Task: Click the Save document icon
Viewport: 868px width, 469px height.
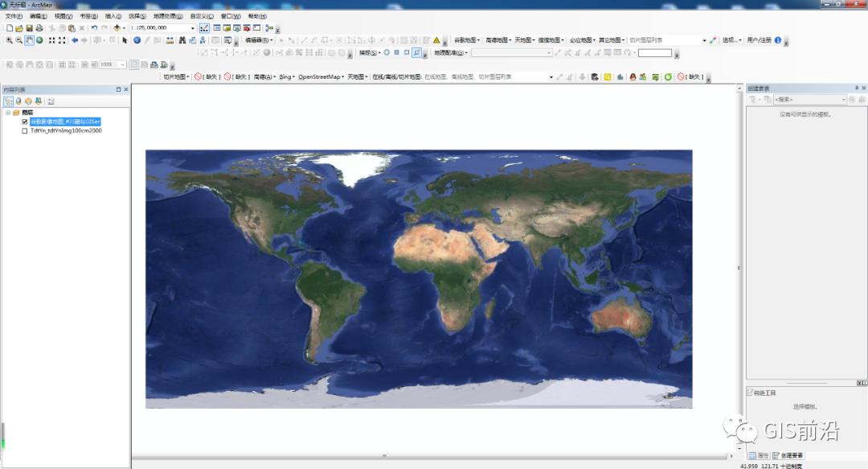Action: 29,28
